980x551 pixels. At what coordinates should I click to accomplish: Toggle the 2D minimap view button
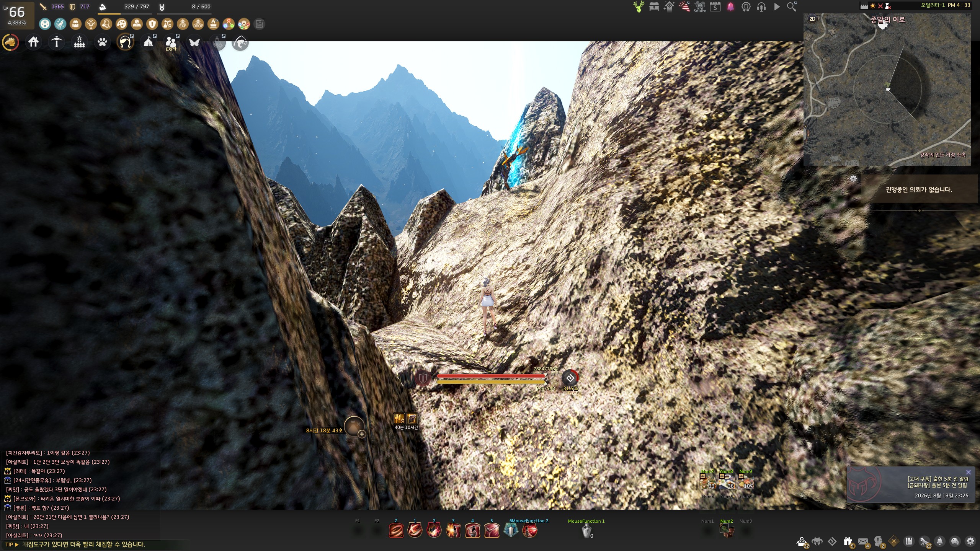[x=812, y=19]
